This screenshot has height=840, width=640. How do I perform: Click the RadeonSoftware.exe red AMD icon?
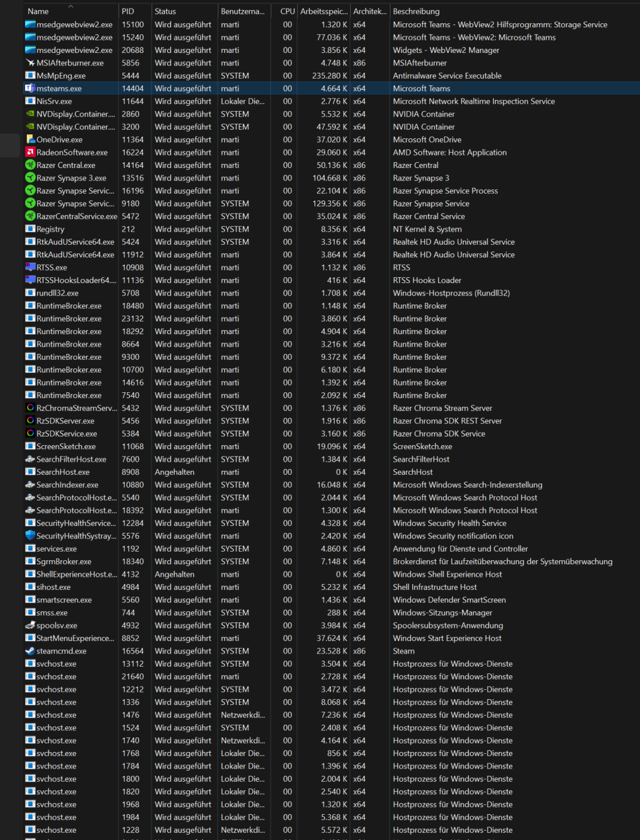tap(30, 152)
